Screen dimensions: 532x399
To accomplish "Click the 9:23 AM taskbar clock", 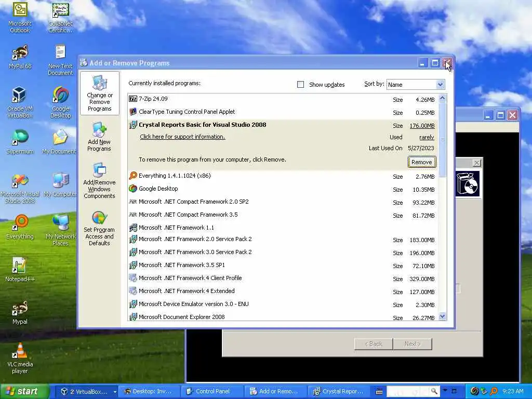I will [513, 392].
